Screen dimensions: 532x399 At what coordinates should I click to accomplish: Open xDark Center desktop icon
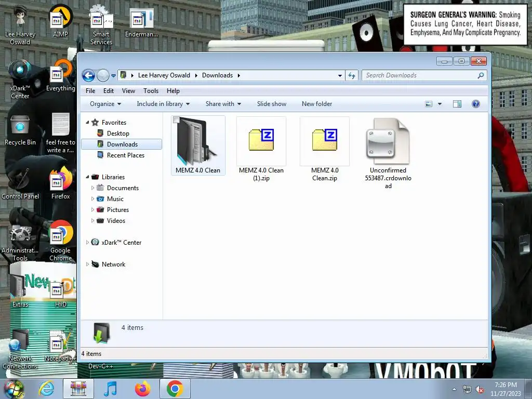pos(20,79)
